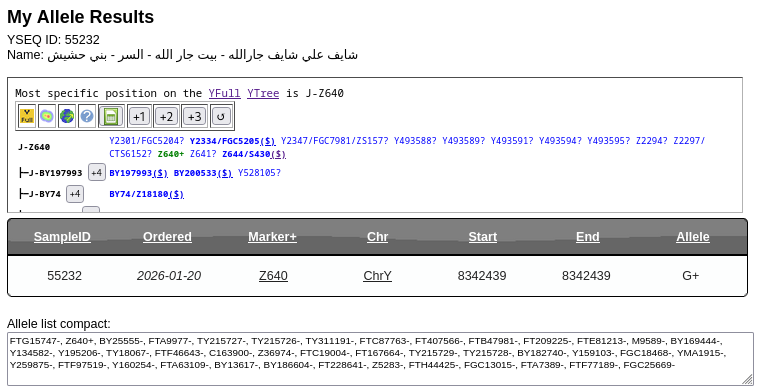This screenshot has width=763, height=392.
Task: Click ($) link after Y2334/FGC5205
Action: (268, 141)
